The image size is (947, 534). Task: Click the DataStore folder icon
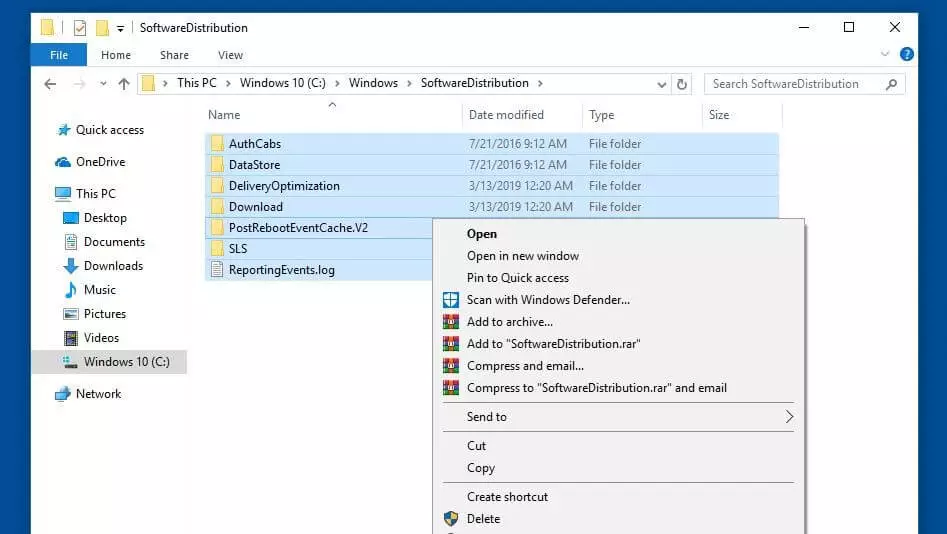[217, 165]
